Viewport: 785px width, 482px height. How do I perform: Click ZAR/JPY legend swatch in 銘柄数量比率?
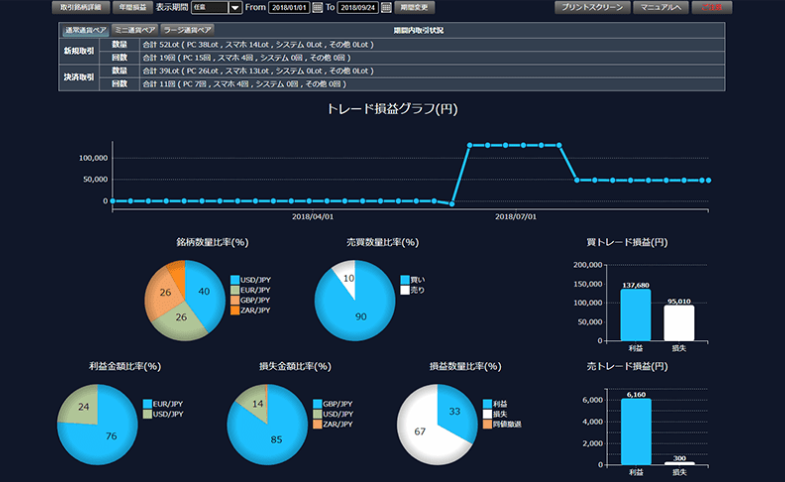235,310
